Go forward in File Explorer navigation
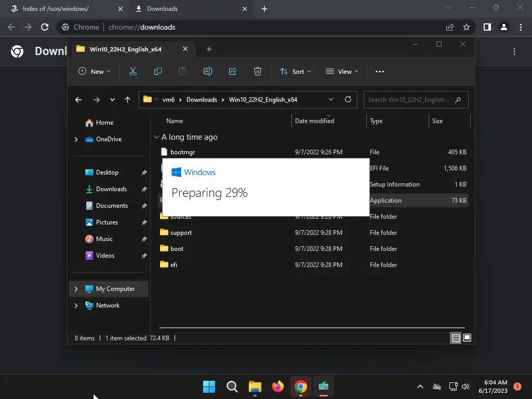532x399 pixels. tap(97, 100)
